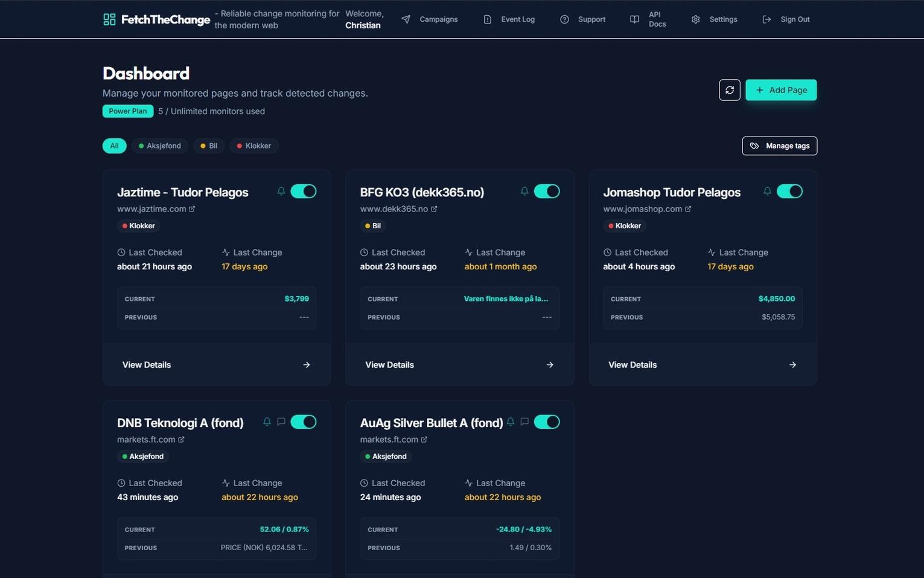The image size is (924, 578).
Task: Click the refresh dashboard icon button
Action: (x=730, y=90)
